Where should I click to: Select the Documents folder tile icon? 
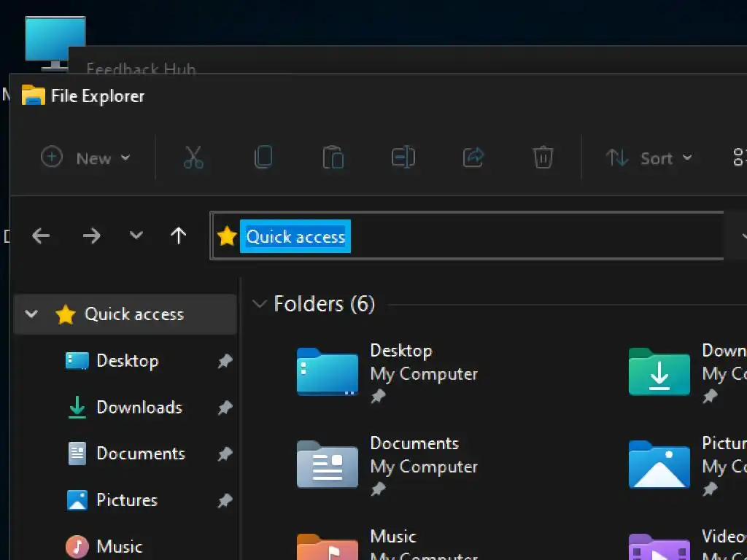328,464
